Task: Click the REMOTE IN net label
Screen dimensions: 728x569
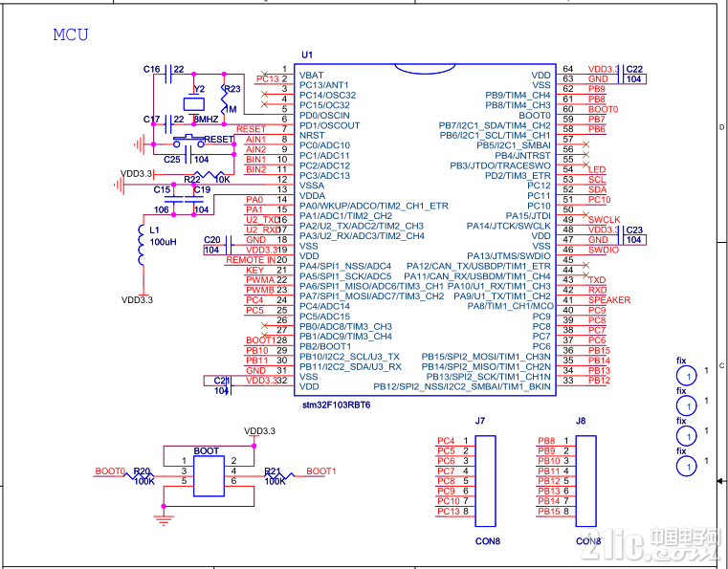Action: [x=251, y=260]
